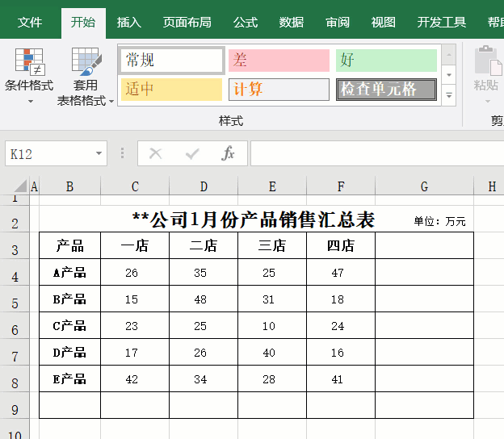Open the 条件格式 conditional formatting icon
Viewport: 504px width, 439px height.
(x=30, y=61)
